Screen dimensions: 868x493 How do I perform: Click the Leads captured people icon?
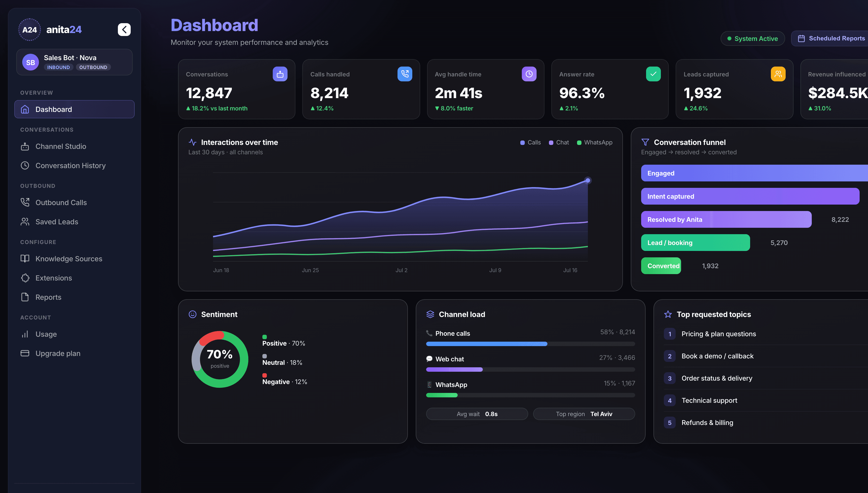click(778, 74)
